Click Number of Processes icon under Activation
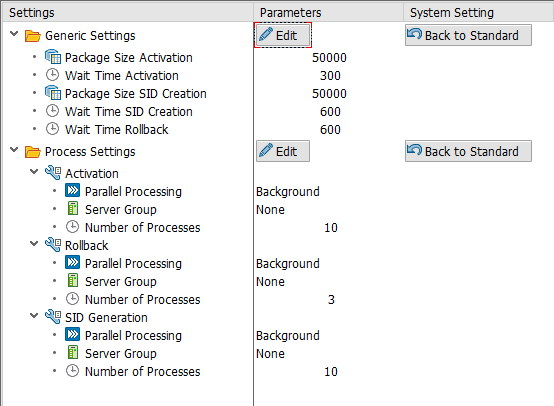 point(72,227)
